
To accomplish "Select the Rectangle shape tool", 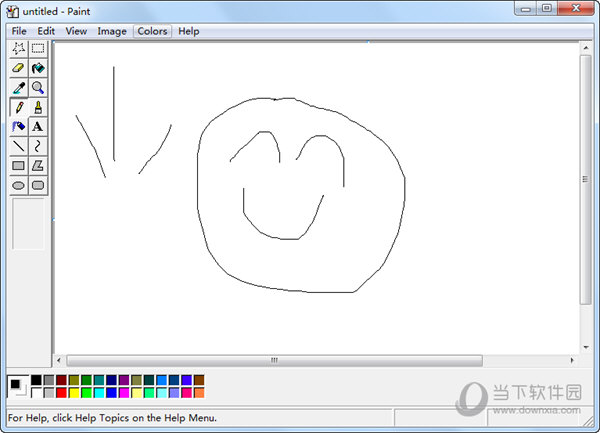I will coord(18,166).
